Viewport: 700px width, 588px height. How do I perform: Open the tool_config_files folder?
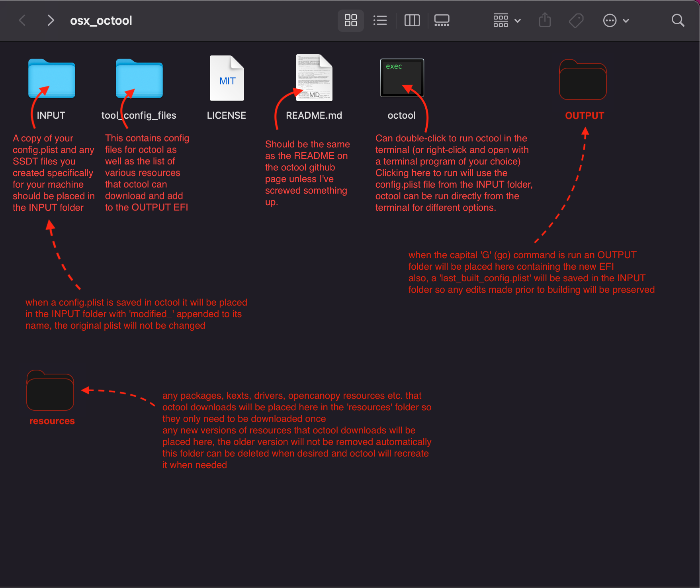pyautogui.click(x=139, y=78)
